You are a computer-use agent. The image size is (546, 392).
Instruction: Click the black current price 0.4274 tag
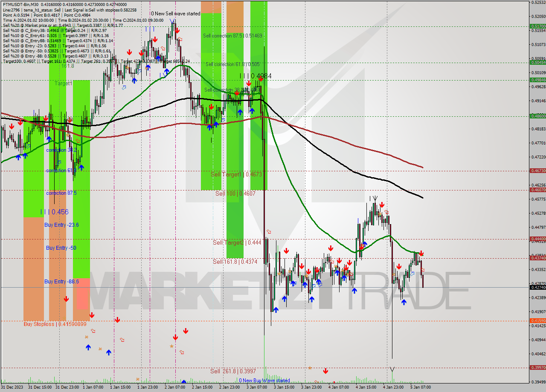click(537, 287)
